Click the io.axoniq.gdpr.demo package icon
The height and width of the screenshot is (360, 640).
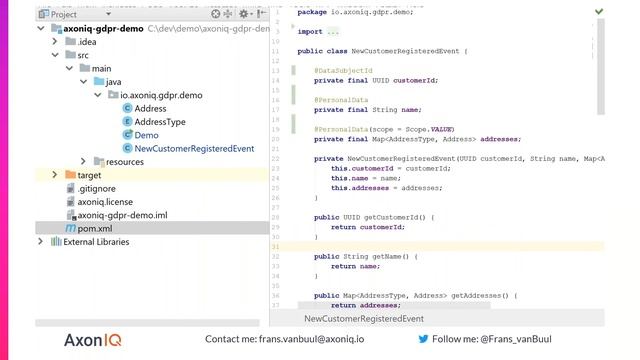pyautogui.click(x=113, y=95)
